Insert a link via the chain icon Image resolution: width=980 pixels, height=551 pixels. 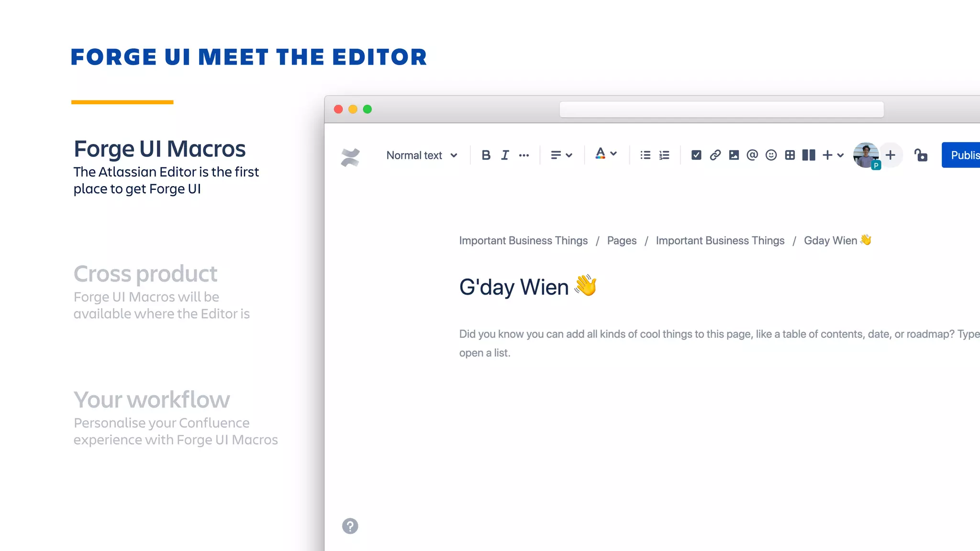click(715, 155)
